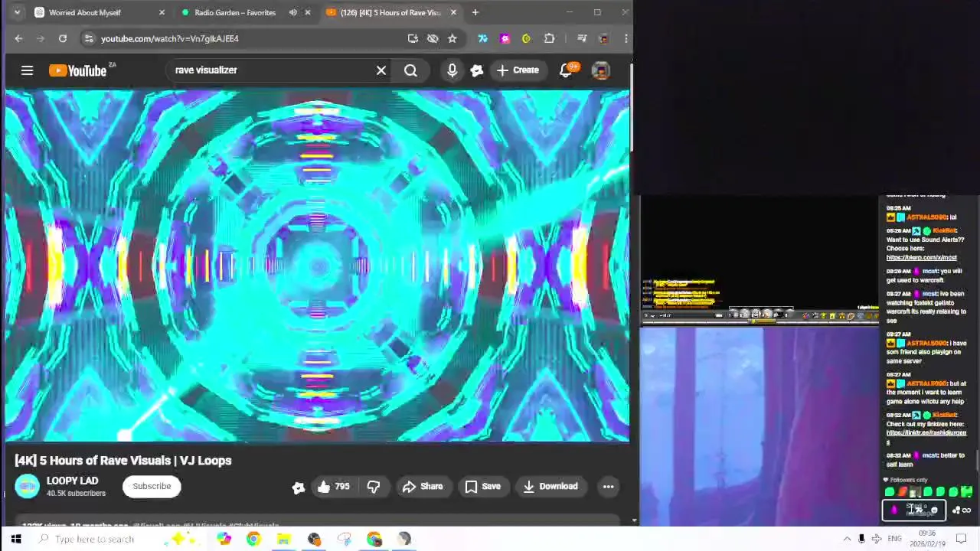The width and height of the screenshot is (980, 551).
Task: Open the media control playlist icon
Action: click(582, 38)
